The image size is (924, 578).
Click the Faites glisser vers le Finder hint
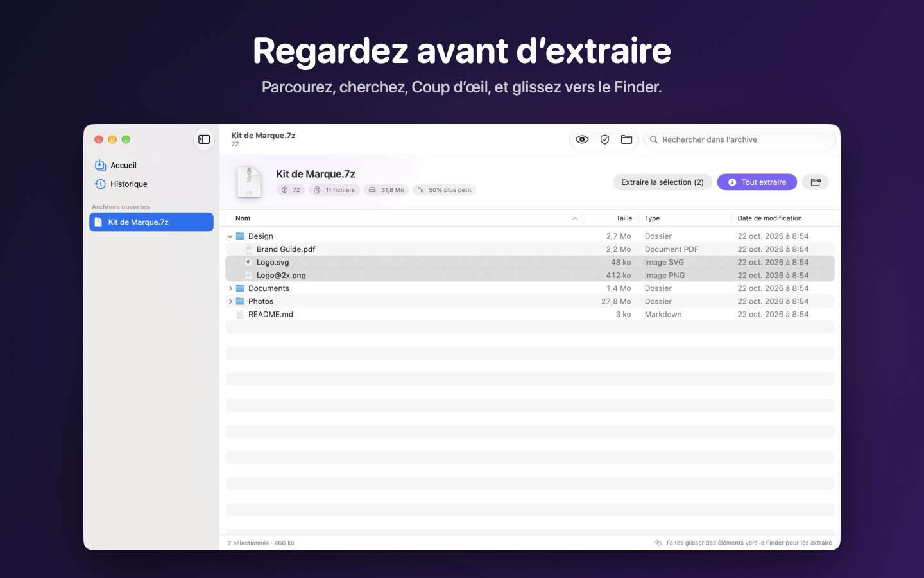[749, 543]
